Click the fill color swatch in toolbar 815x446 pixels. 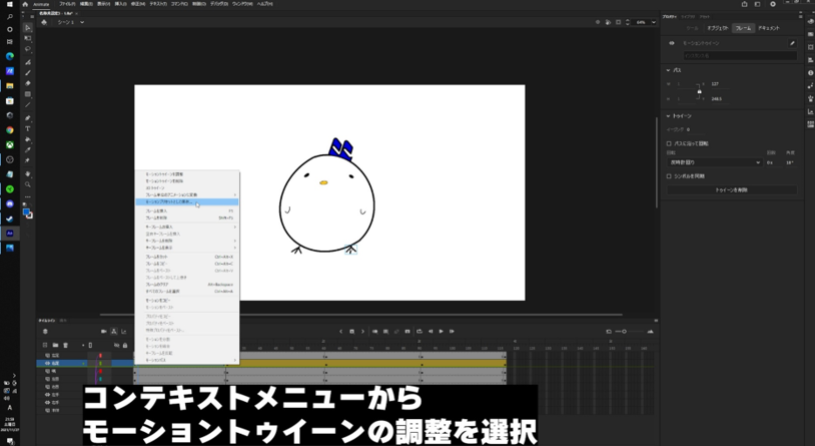click(x=26, y=212)
